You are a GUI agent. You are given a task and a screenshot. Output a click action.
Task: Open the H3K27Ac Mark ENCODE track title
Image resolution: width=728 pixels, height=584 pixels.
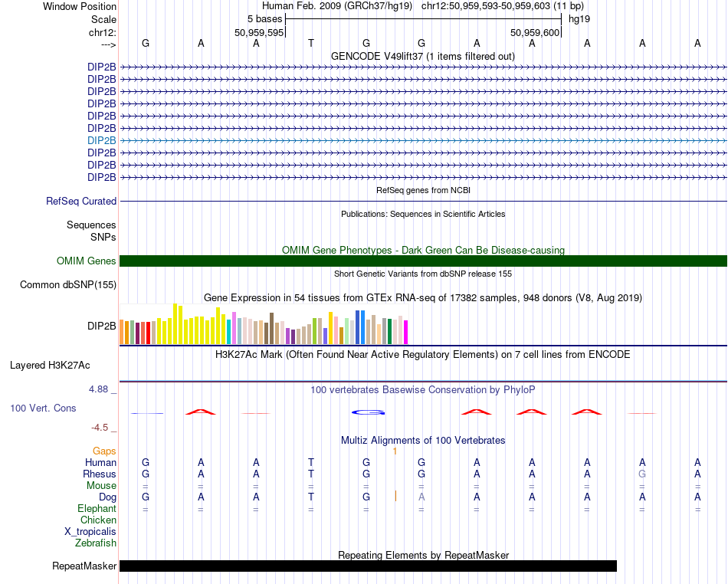point(422,355)
